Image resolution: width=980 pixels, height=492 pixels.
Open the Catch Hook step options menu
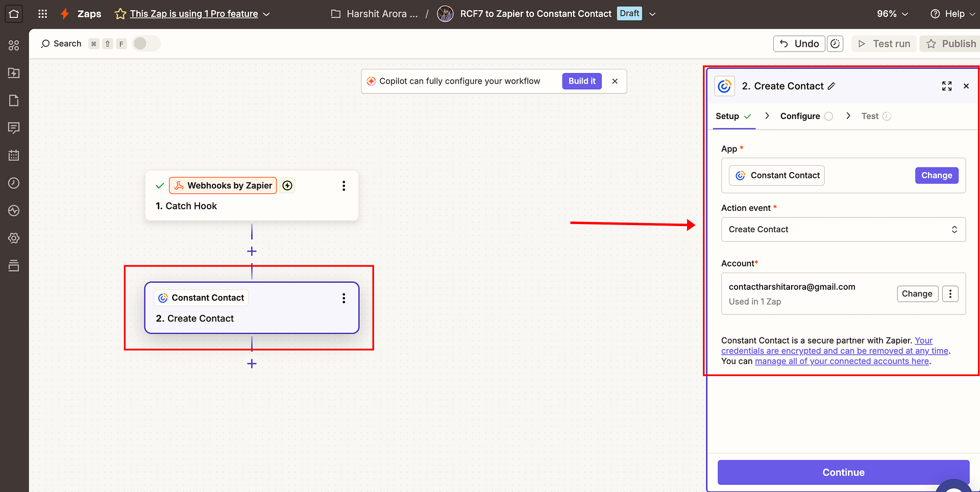click(344, 186)
